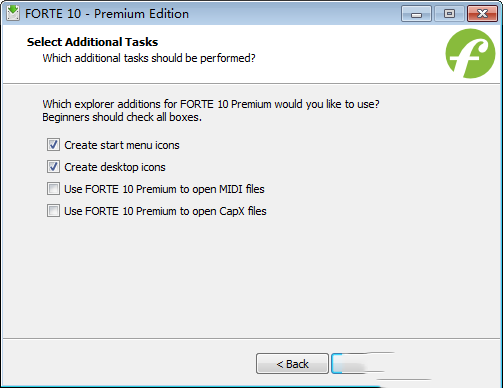The image size is (503, 388).
Task: Uncheck the Create start menu icons checkbox
Action: coord(53,145)
